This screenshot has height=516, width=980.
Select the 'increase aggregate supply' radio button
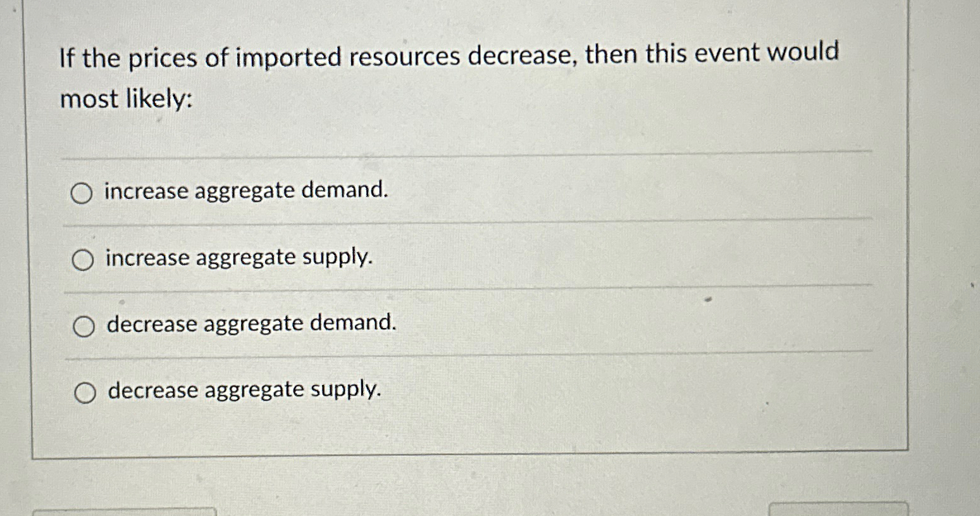(82, 258)
